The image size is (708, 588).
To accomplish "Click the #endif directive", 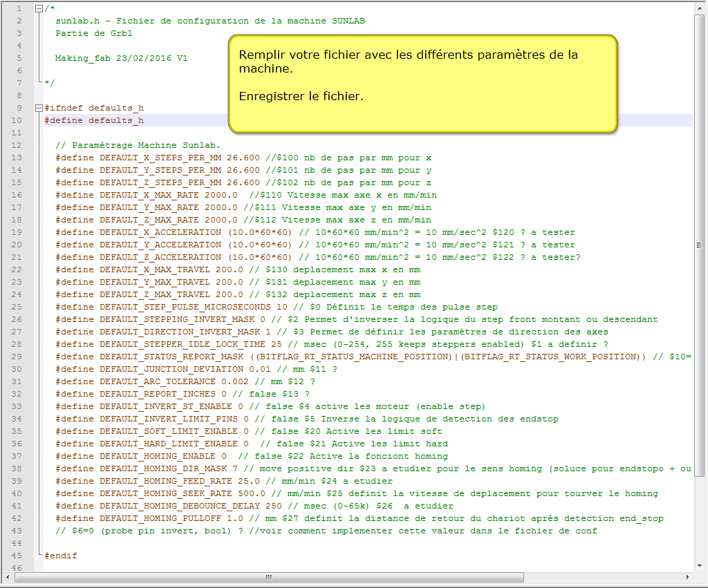I will [x=61, y=556].
